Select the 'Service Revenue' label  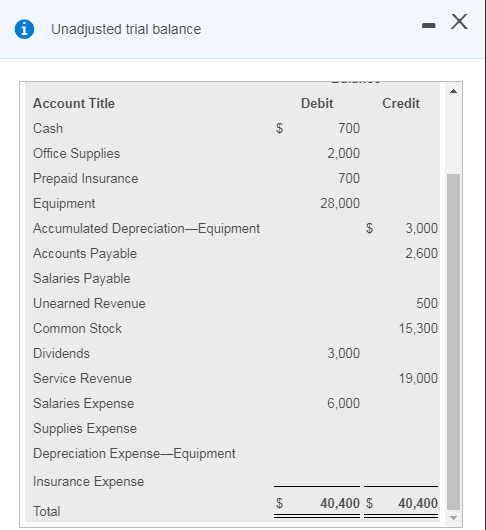82,379
